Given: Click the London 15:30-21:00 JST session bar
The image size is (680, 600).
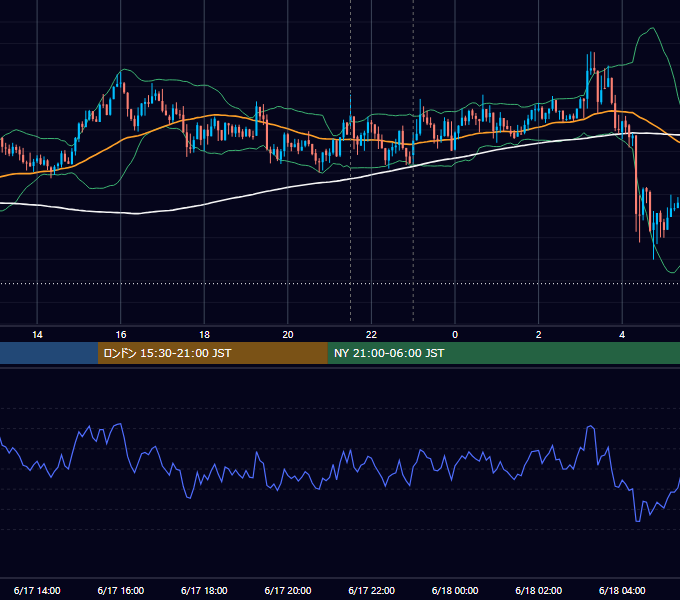Looking at the screenshot, I should [212, 353].
